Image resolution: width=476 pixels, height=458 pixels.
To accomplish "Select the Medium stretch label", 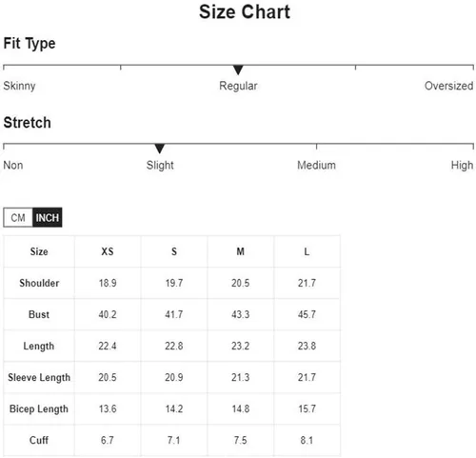I will coord(316,165).
